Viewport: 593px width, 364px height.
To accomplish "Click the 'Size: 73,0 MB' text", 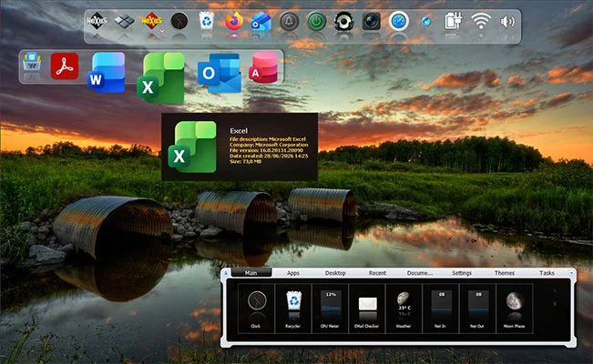I will (245, 161).
